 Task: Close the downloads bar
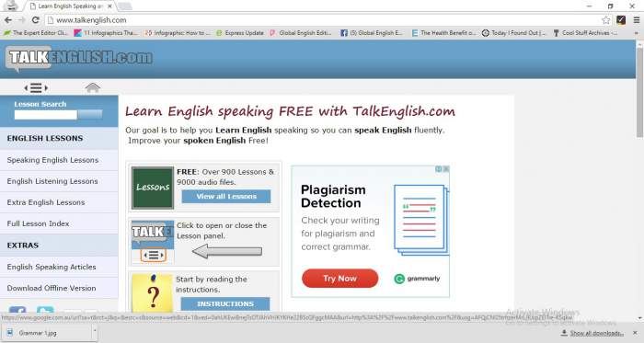coord(635,333)
